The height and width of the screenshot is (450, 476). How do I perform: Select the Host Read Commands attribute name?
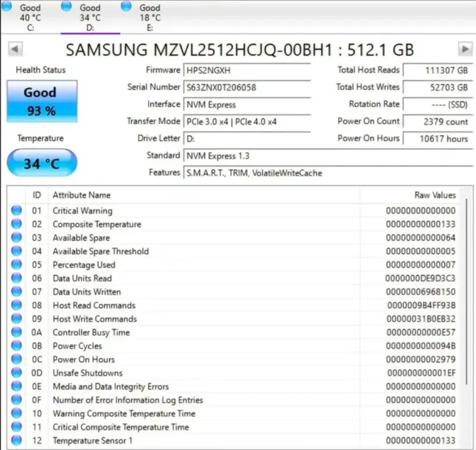point(94,305)
